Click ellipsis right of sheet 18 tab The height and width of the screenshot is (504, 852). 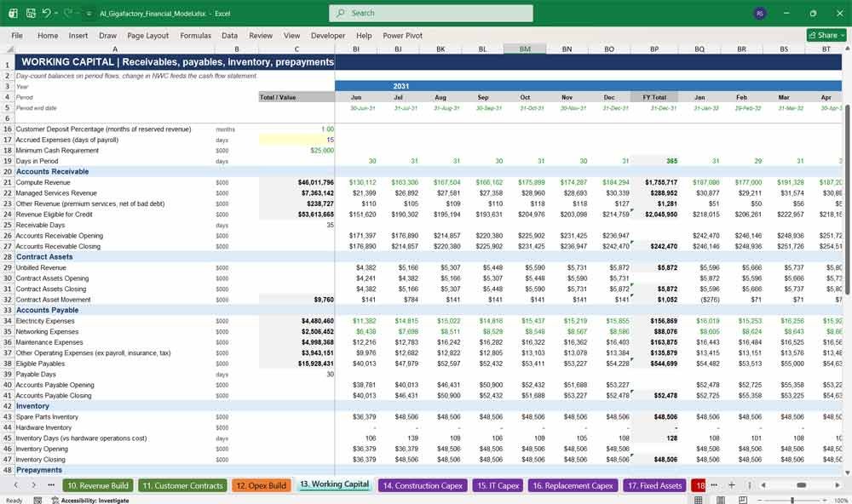[x=714, y=485]
